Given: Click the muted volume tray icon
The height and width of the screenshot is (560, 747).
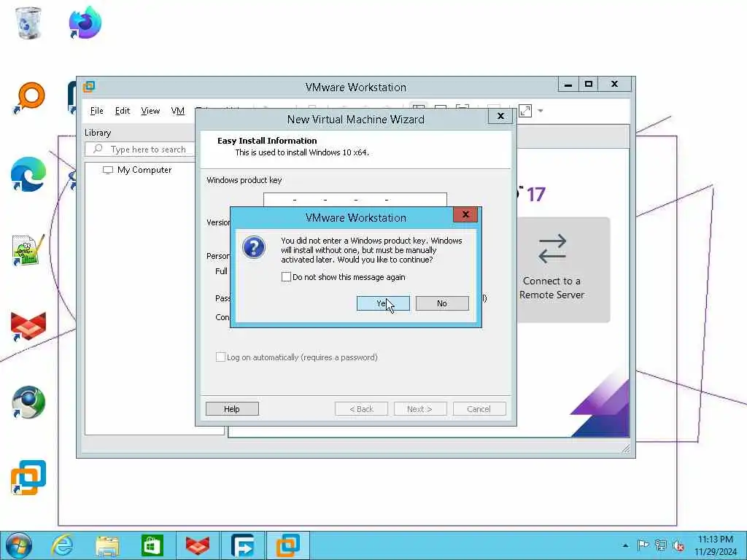Looking at the screenshot, I should tap(679, 545).
